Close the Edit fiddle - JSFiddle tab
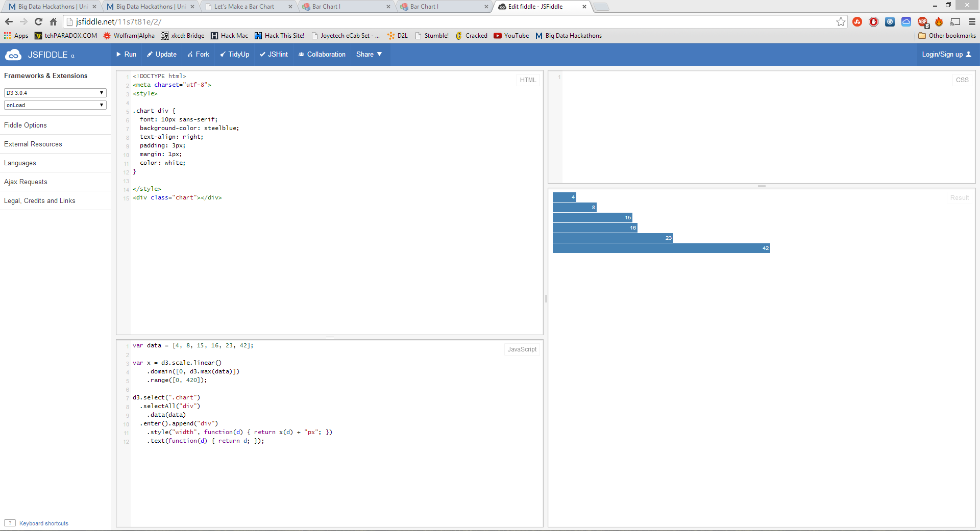Screen dimensions: 980x531 pyautogui.click(x=584, y=7)
